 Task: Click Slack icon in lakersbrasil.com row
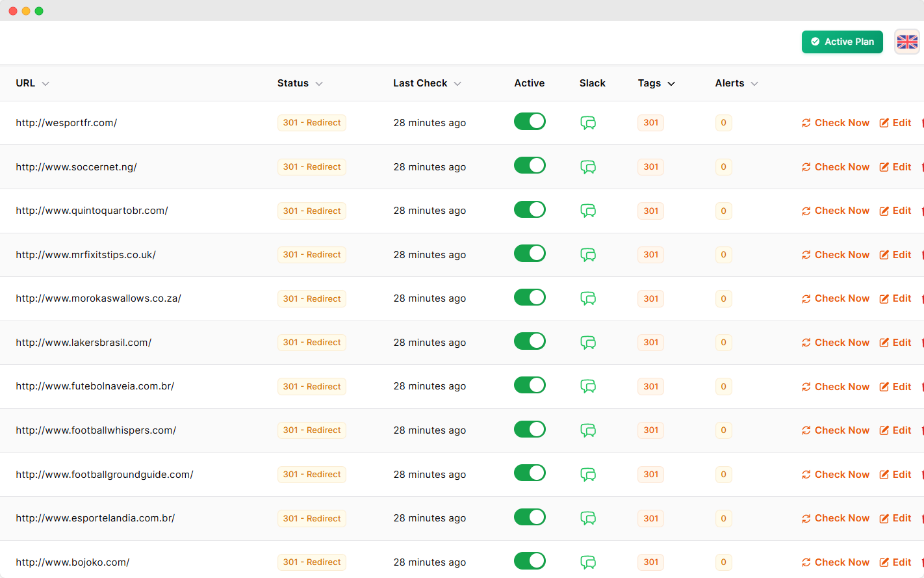coord(588,343)
